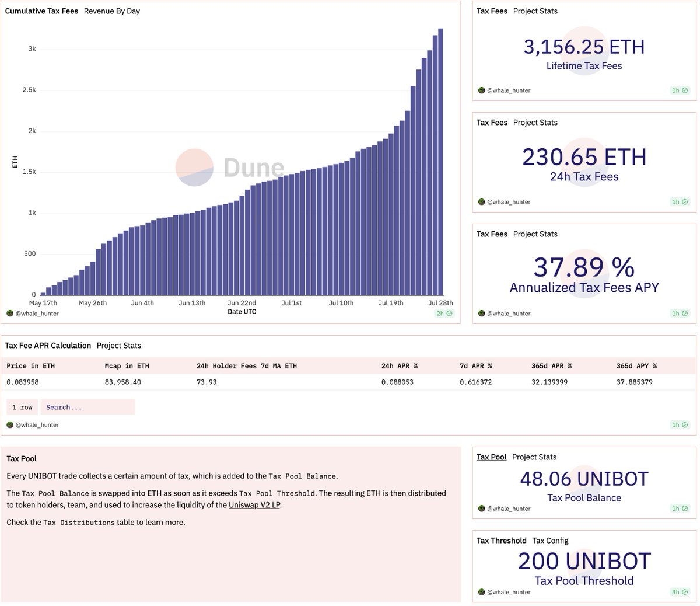Click whale_hunter avatar on 24h Tax Fees card
The height and width of the screenshot is (606, 700).
pos(481,202)
